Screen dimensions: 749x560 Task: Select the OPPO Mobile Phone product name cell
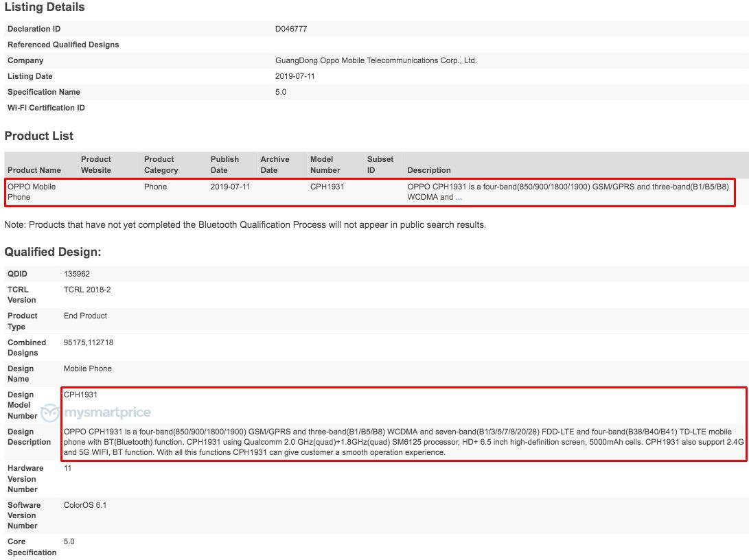click(x=32, y=191)
